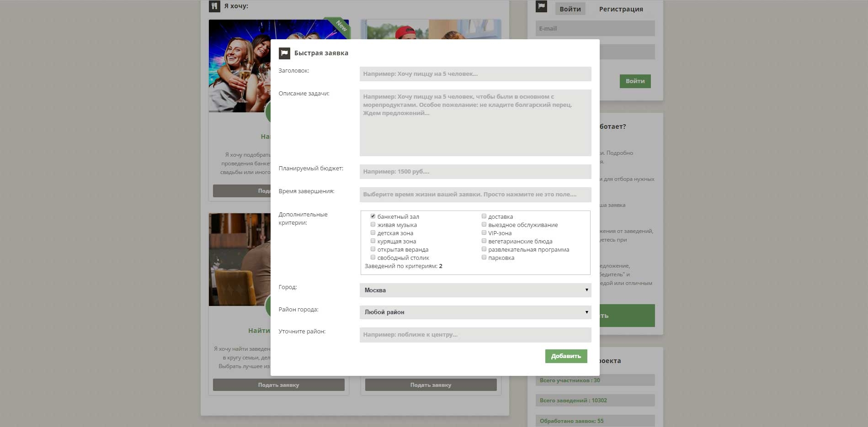868x427 pixels.
Task: Focus the Уточните район input
Action: (x=475, y=335)
